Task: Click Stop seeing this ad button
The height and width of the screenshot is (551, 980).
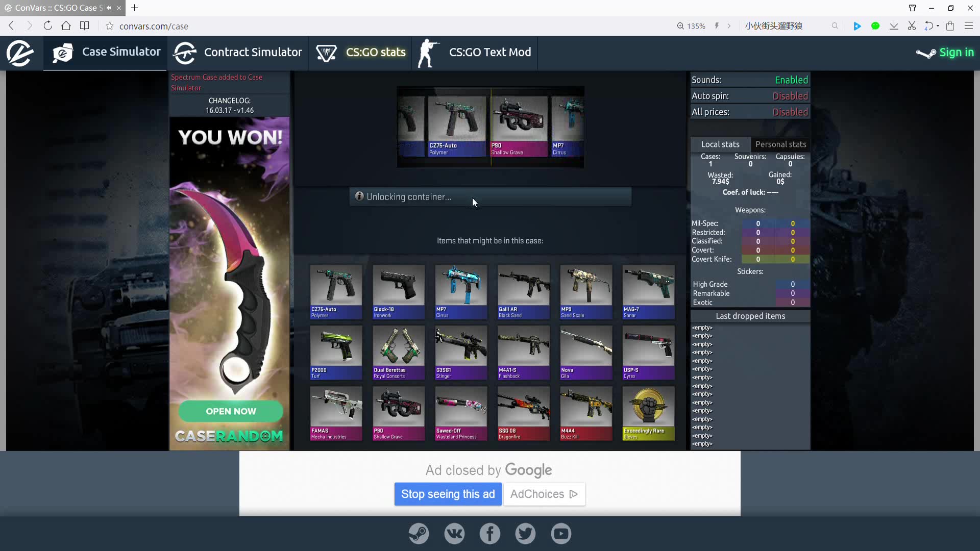Action: tap(448, 494)
